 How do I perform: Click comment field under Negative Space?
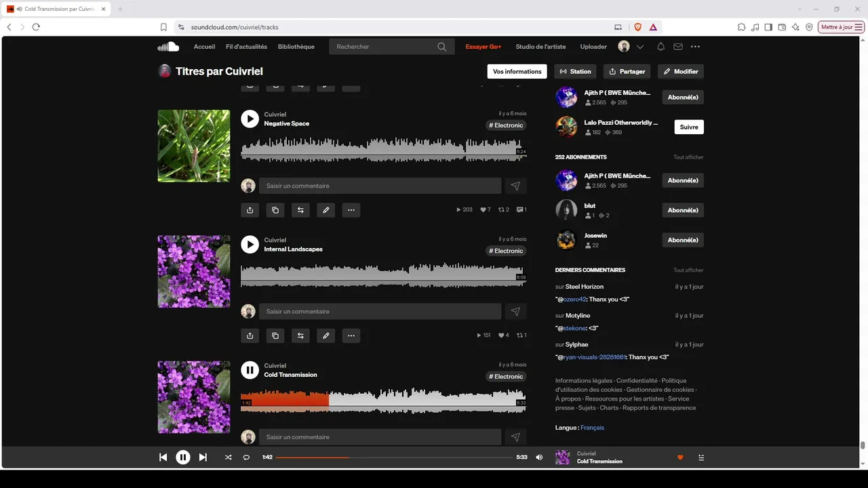click(380, 186)
